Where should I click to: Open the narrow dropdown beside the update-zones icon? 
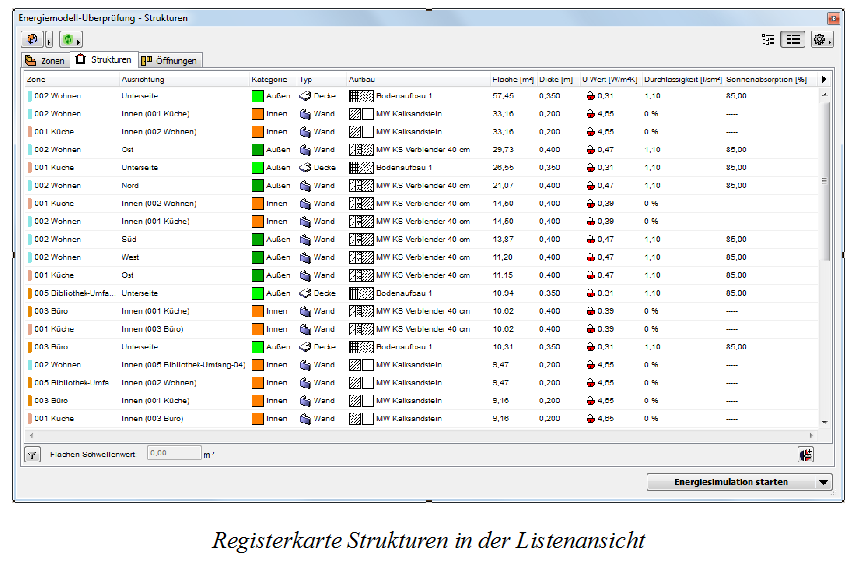48,39
